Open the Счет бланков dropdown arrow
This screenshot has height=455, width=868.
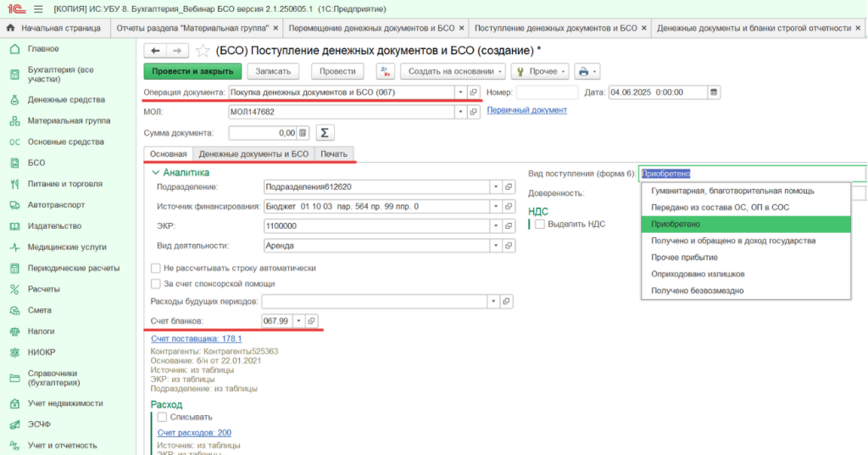298,320
